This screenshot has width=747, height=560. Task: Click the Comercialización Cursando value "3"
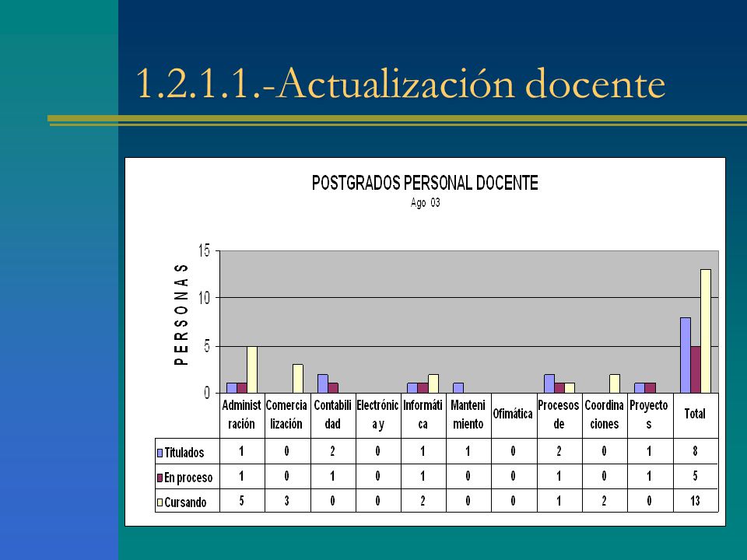286,500
